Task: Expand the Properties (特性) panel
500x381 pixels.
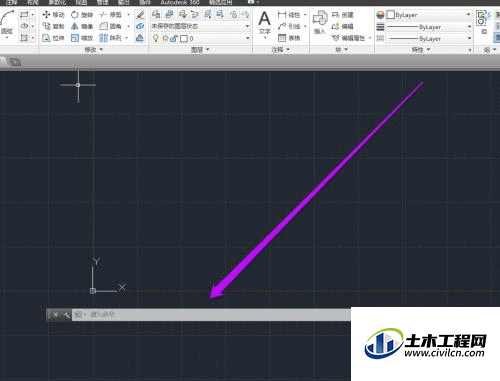Action: (421, 50)
